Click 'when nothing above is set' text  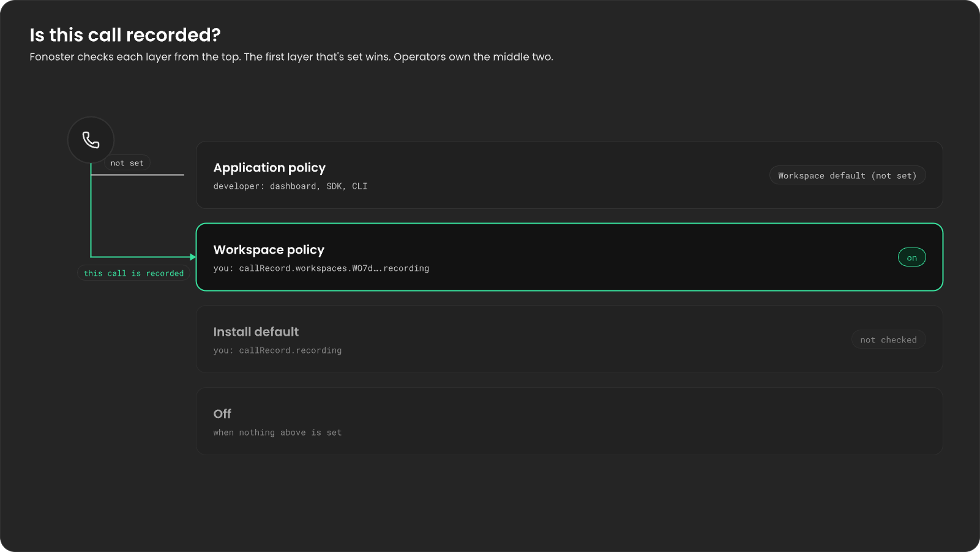point(277,433)
